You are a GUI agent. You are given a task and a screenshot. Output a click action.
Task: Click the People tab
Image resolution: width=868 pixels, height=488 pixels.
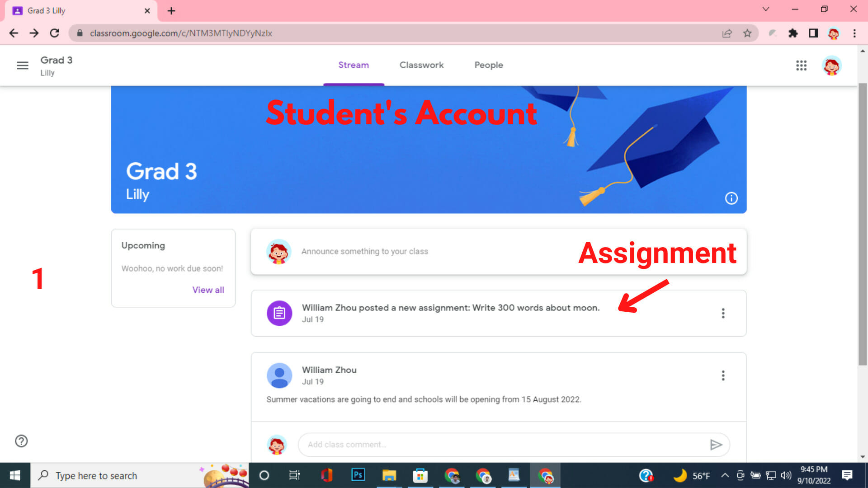point(488,65)
